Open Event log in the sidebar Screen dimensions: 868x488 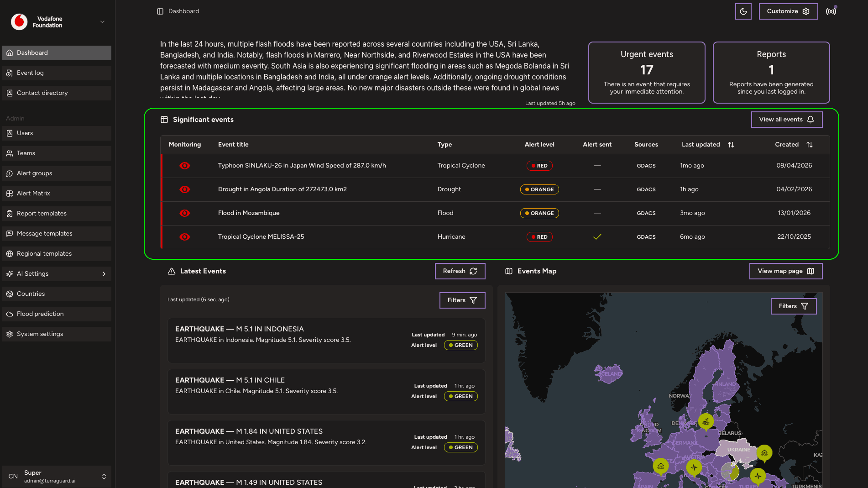click(57, 73)
